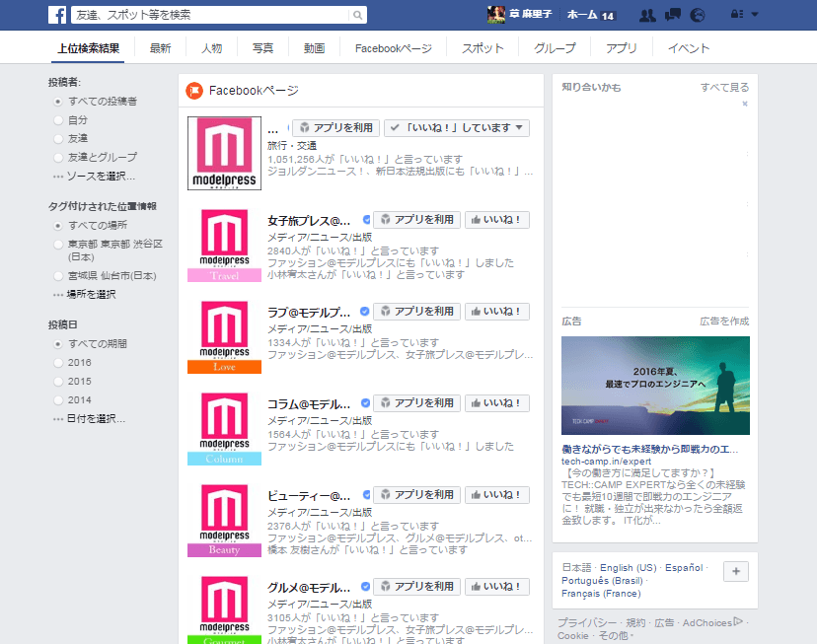Open the friend requests icon
The image size is (817, 644).
[x=648, y=15]
